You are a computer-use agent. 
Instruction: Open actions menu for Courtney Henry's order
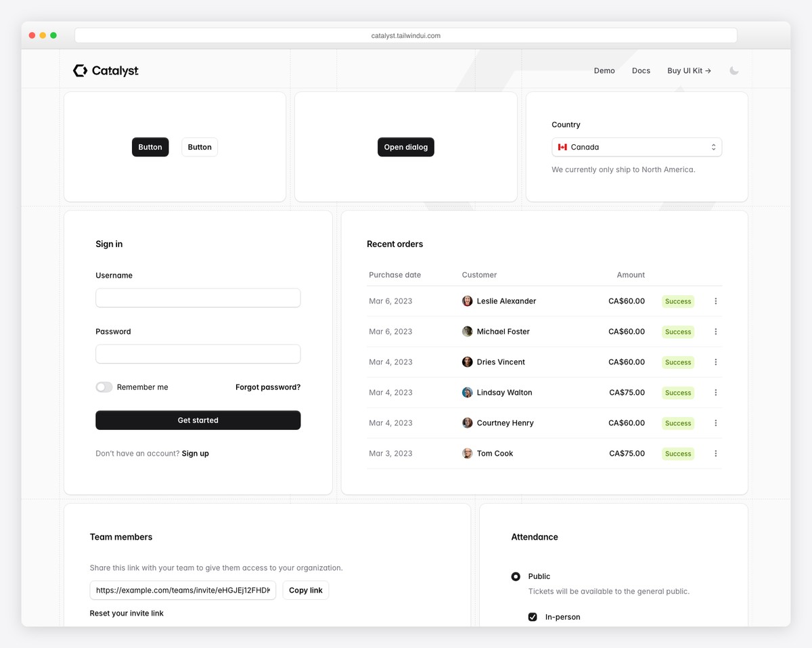pos(715,423)
